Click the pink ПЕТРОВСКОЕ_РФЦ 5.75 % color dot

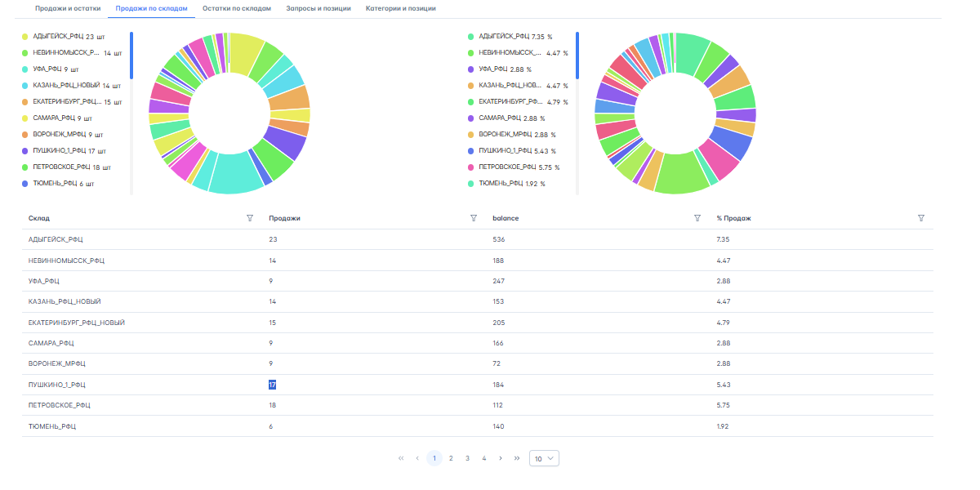pos(471,167)
